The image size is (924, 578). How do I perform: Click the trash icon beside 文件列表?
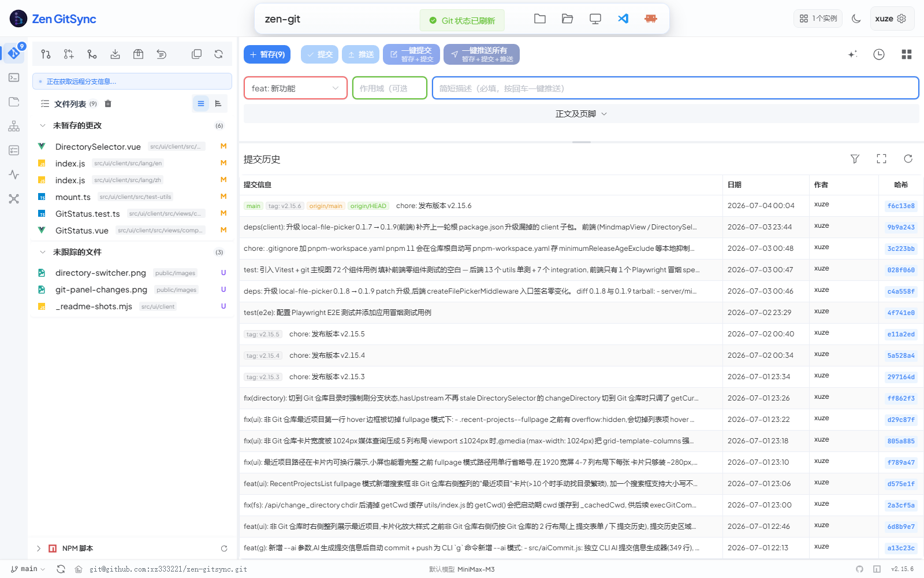(108, 104)
